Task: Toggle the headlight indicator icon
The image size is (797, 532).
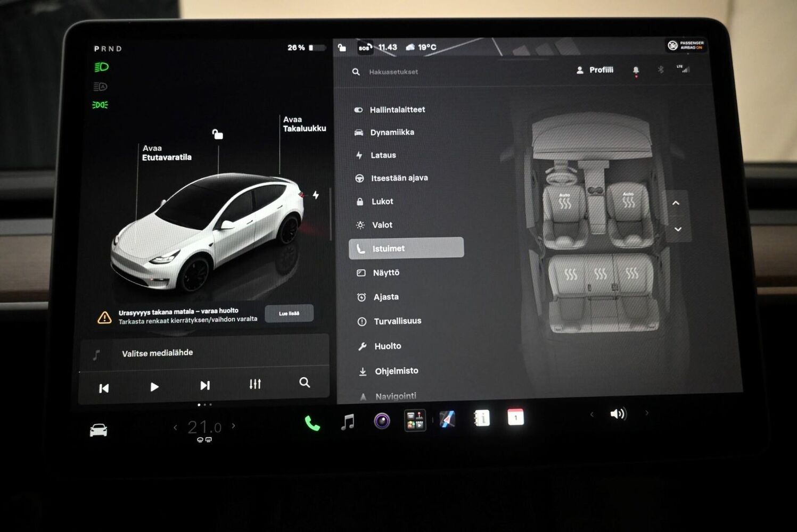Action: pyautogui.click(x=101, y=67)
